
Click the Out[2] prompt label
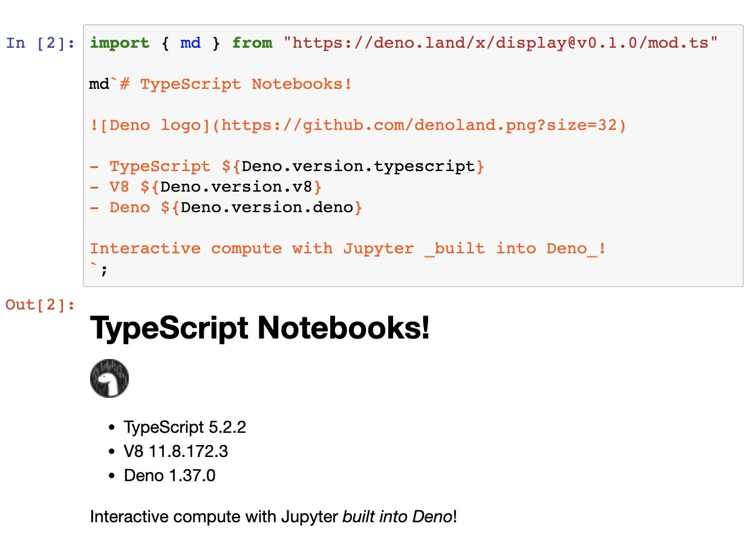click(41, 304)
